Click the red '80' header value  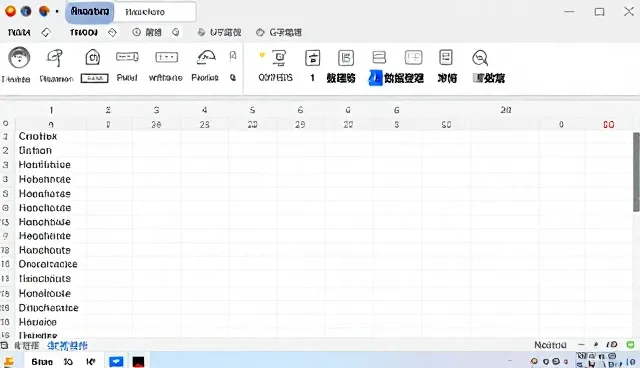tap(609, 124)
